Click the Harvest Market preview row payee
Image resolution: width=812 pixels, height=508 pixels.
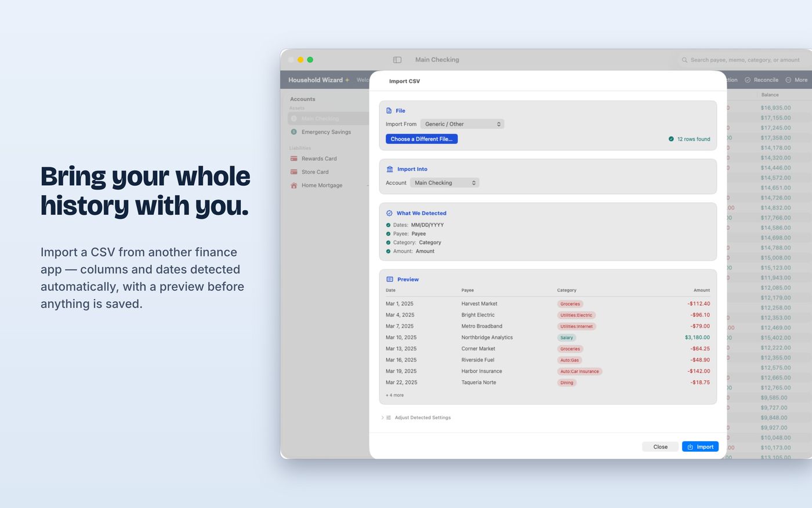click(x=479, y=304)
